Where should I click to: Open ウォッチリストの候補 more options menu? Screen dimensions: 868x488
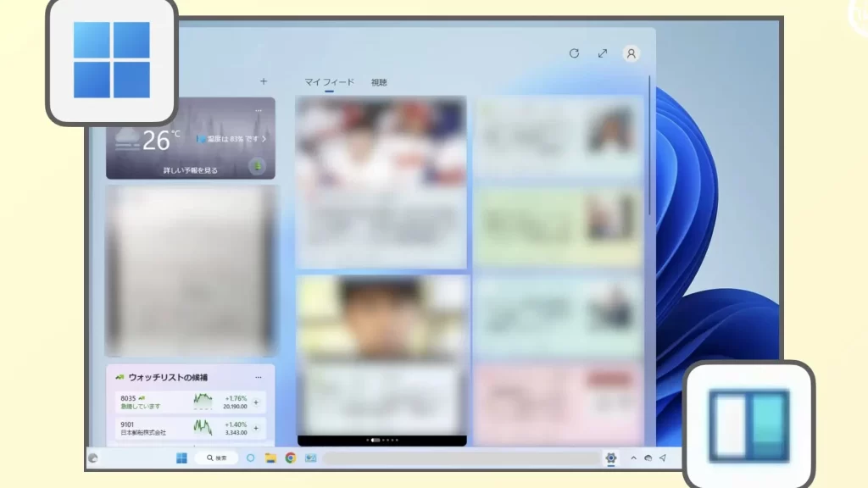pos(258,377)
